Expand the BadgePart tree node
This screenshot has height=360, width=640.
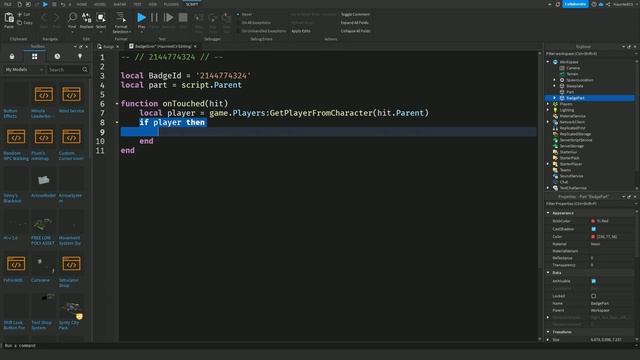tap(554, 98)
